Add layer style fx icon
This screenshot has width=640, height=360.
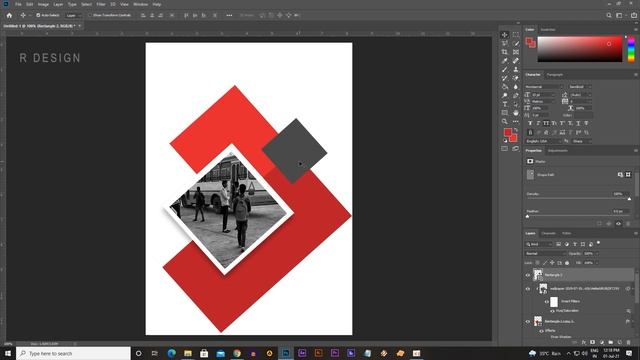click(x=584, y=342)
